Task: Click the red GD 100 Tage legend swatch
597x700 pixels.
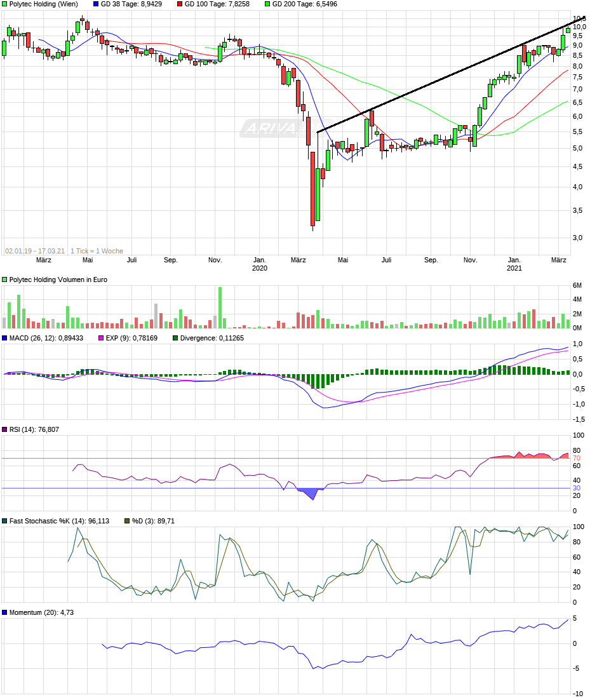Action: 180,4
